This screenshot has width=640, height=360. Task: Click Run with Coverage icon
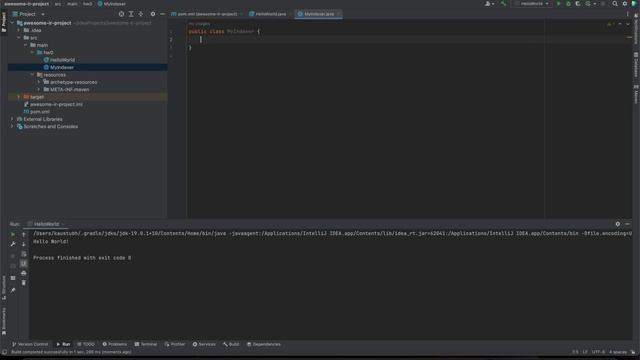(578, 4)
